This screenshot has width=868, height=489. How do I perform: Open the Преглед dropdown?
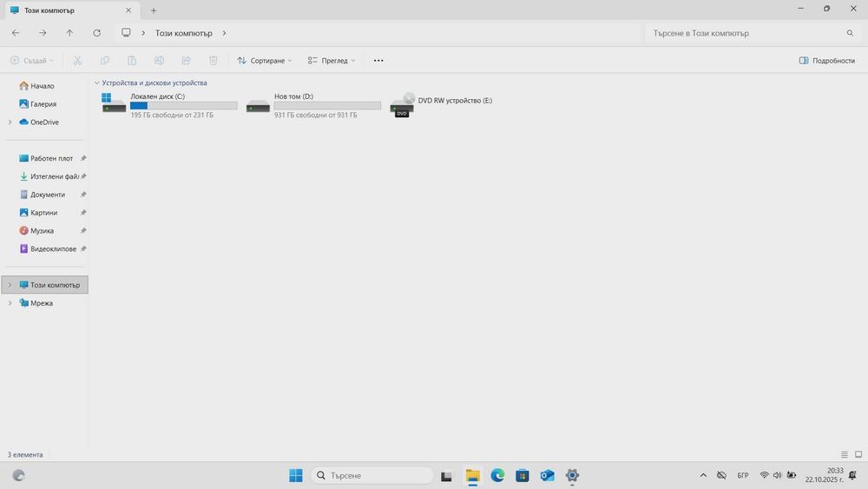click(331, 60)
